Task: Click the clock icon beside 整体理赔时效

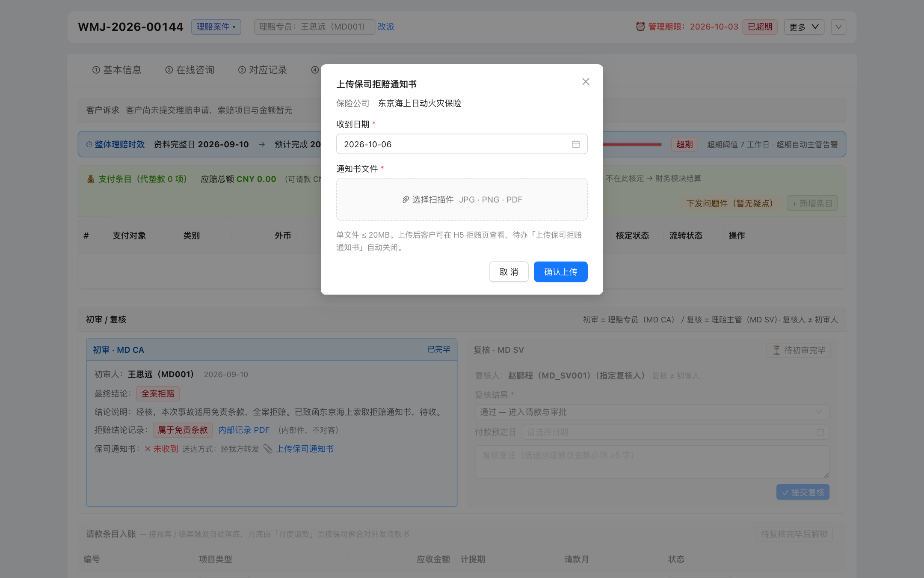Action: [x=89, y=144]
